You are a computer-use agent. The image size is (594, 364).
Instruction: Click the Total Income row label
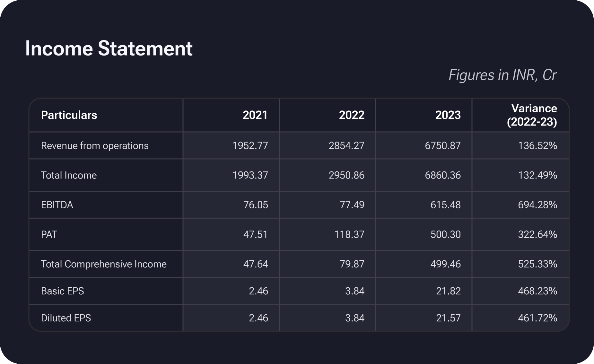[x=69, y=175]
